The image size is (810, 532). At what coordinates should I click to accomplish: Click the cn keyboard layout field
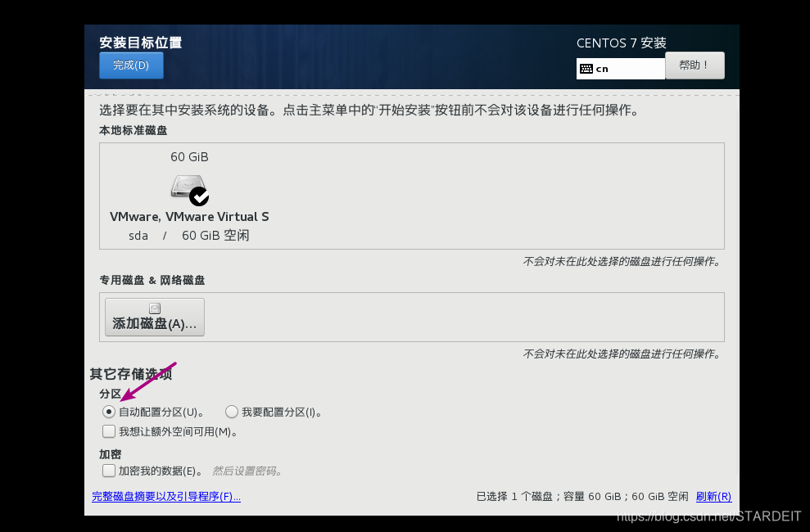point(621,69)
